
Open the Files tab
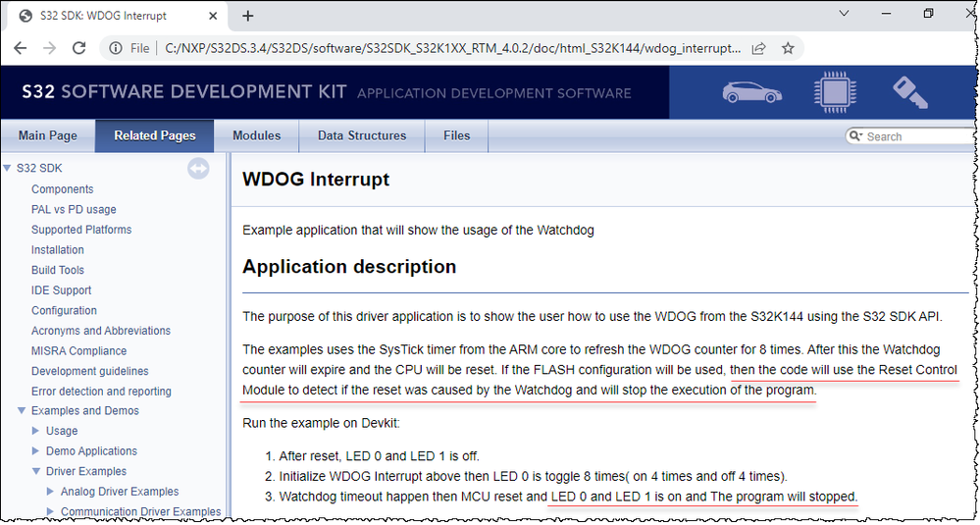click(456, 135)
